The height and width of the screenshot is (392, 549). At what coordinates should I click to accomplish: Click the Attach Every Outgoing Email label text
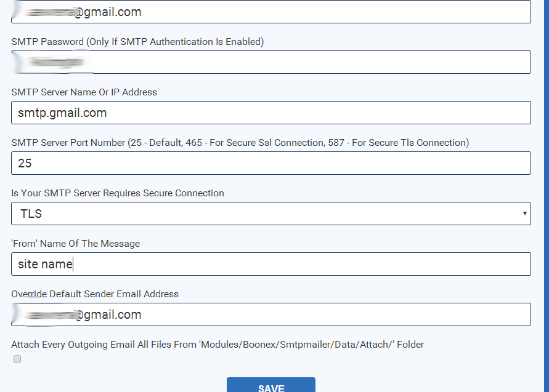tap(218, 345)
